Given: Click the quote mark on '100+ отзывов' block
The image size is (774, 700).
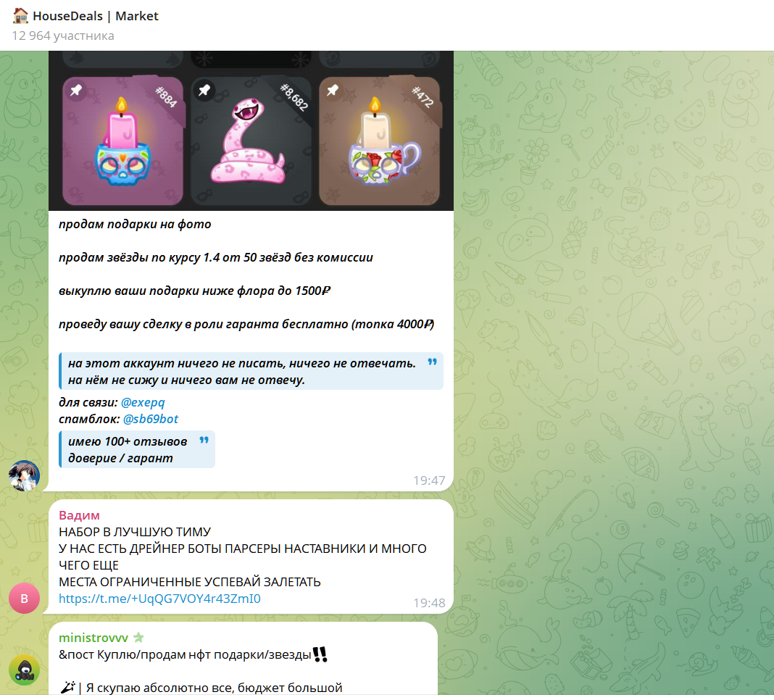Looking at the screenshot, I should (204, 440).
